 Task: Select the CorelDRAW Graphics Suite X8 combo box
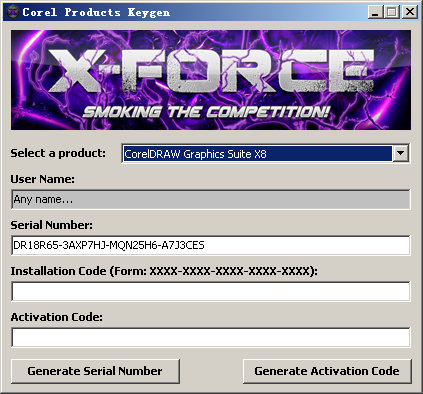pos(266,154)
